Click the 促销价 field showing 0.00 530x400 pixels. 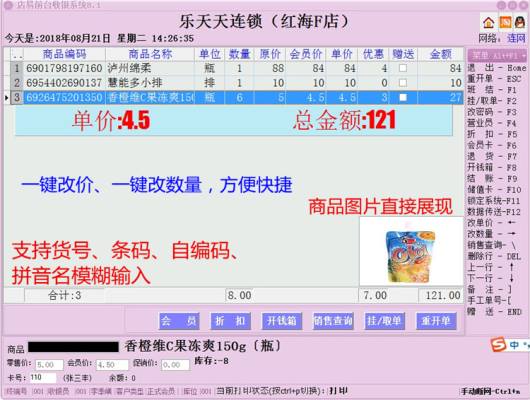(x=175, y=365)
